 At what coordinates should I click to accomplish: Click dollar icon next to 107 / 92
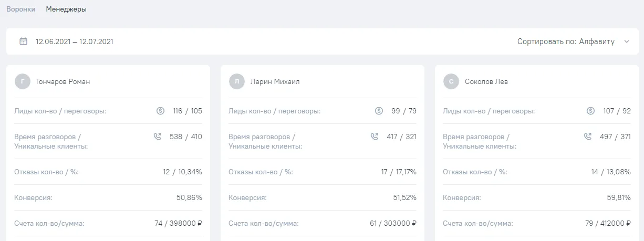coord(590,111)
